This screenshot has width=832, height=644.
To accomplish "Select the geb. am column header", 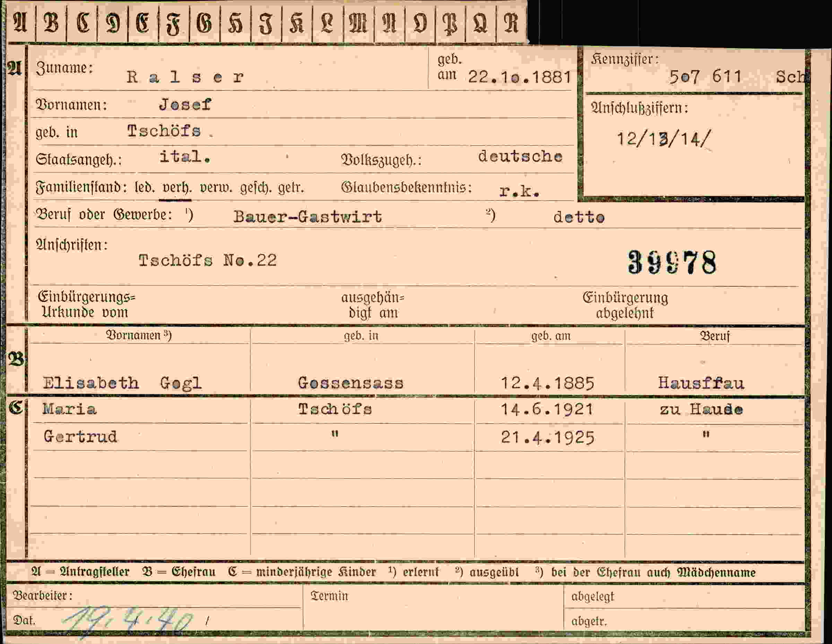I will pos(551,336).
